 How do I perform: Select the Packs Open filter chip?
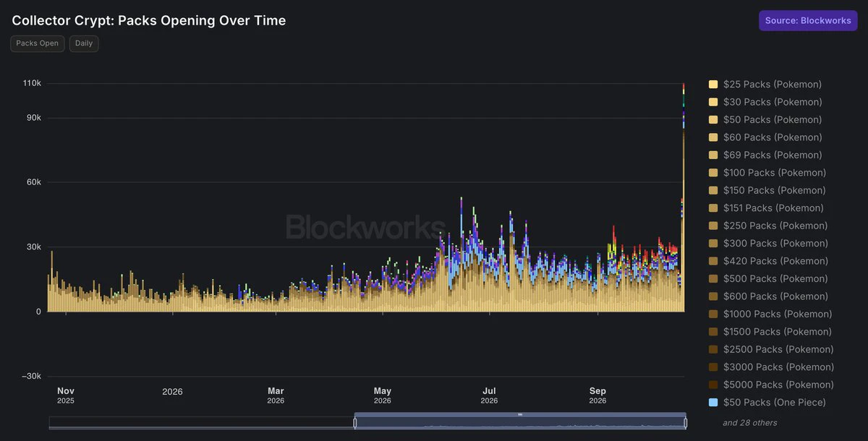(38, 43)
